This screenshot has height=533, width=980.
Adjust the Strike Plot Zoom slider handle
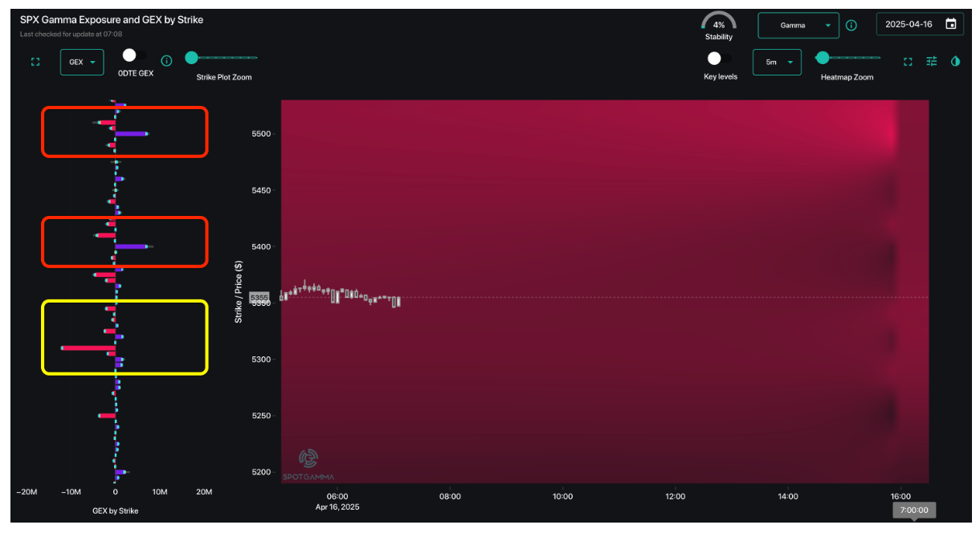(x=191, y=57)
